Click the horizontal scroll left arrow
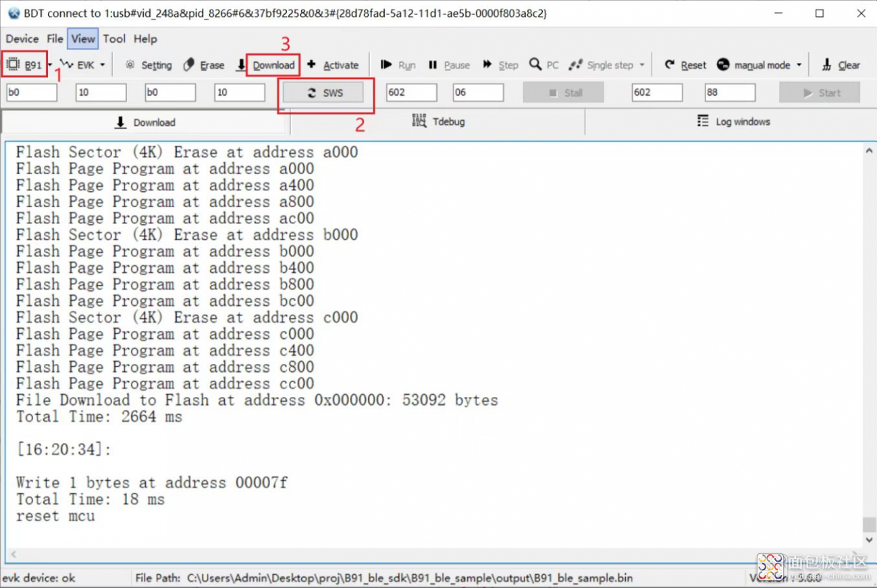Viewport: 877px width, 588px height. tap(14, 554)
